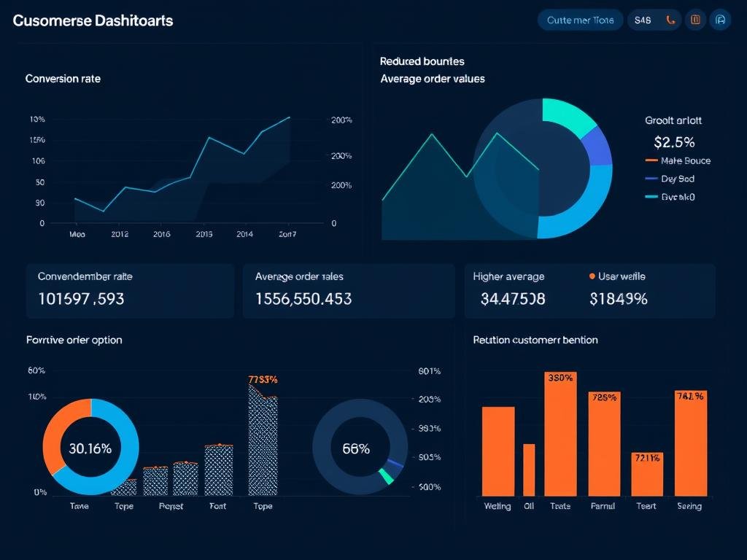Click the Higher average value 34.47508
Screen dimensions: 747x560
tap(513, 299)
